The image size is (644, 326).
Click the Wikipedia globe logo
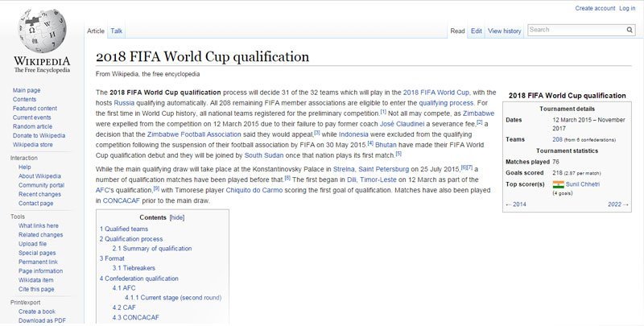tap(43, 31)
